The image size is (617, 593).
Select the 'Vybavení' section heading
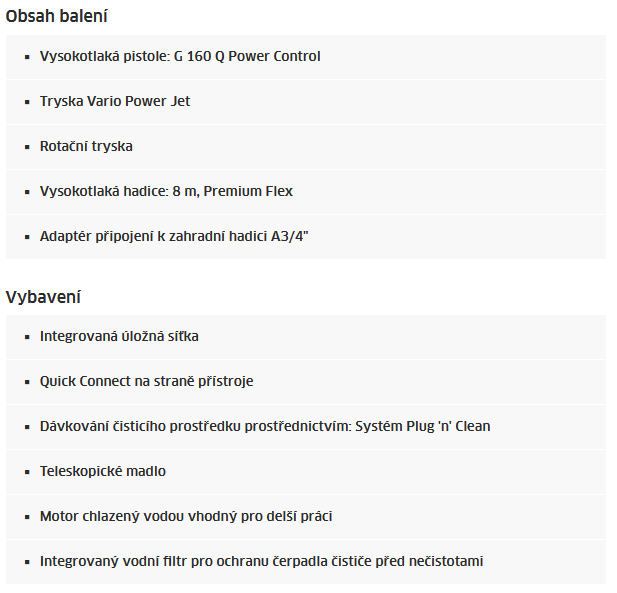43,297
